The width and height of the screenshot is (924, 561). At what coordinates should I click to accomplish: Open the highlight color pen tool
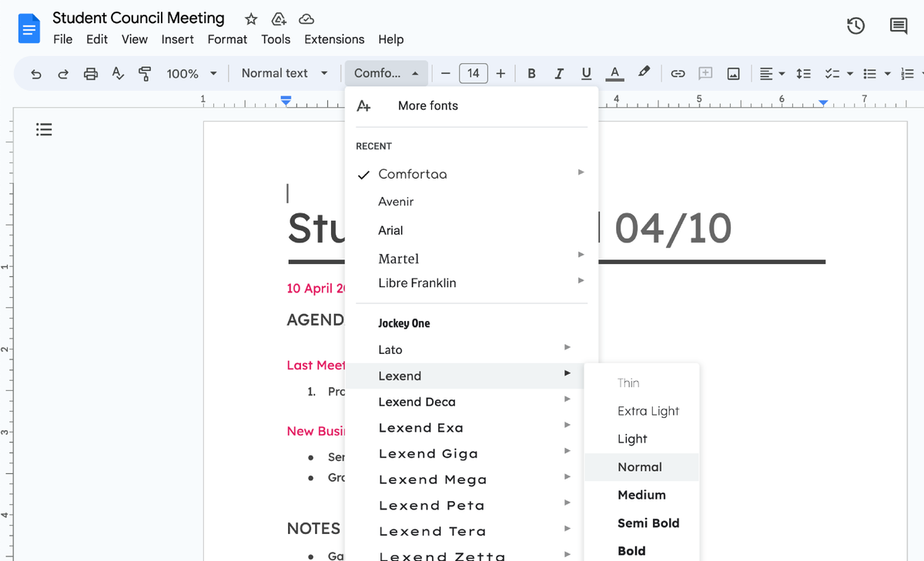click(x=644, y=73)
